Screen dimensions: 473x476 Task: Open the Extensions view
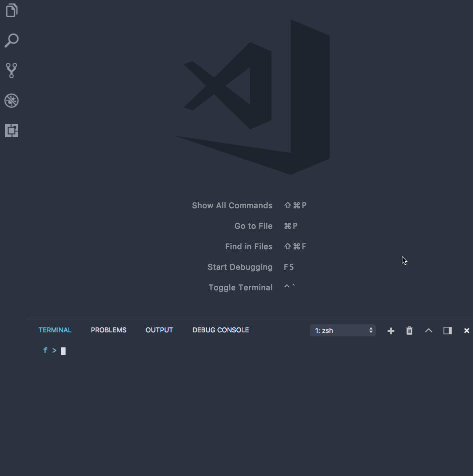point(12,131)
